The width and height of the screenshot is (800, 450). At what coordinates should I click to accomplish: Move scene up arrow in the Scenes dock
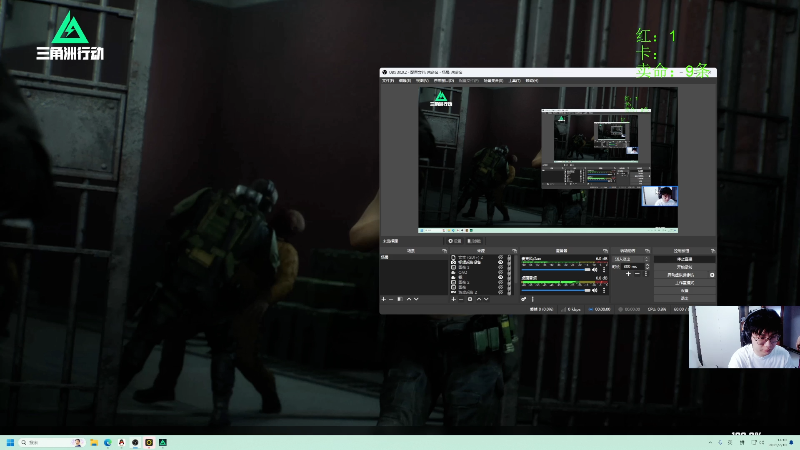pos(409,299)
